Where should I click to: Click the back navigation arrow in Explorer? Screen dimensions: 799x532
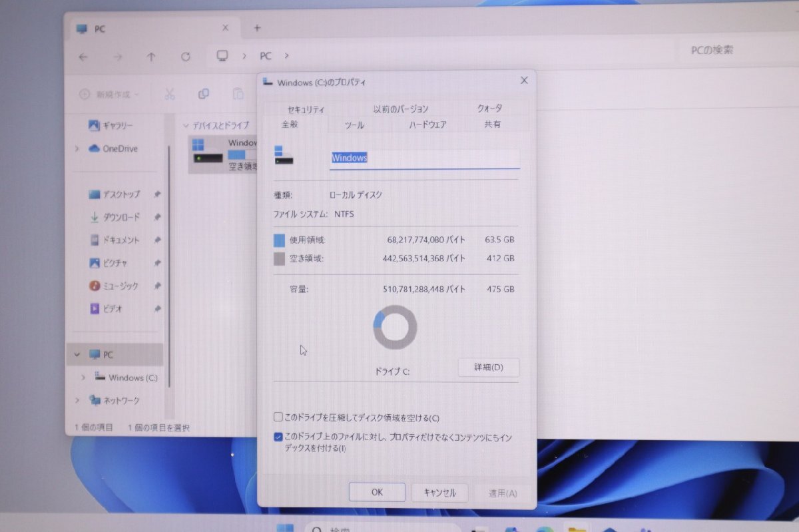83,57
